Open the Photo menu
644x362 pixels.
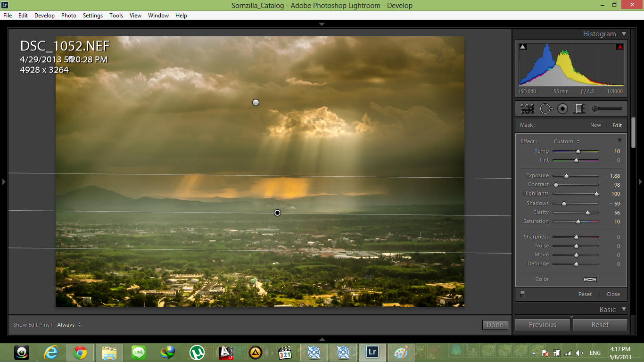[68, 16]
